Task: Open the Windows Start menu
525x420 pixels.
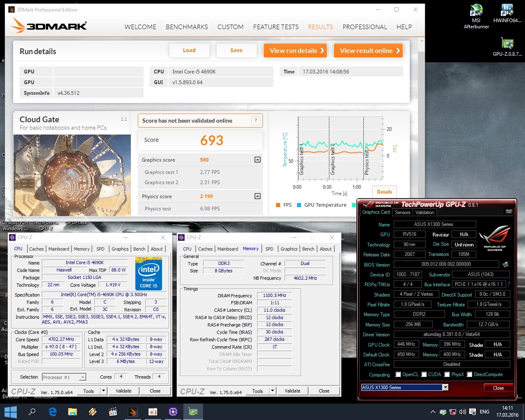Action: [10, 412]
